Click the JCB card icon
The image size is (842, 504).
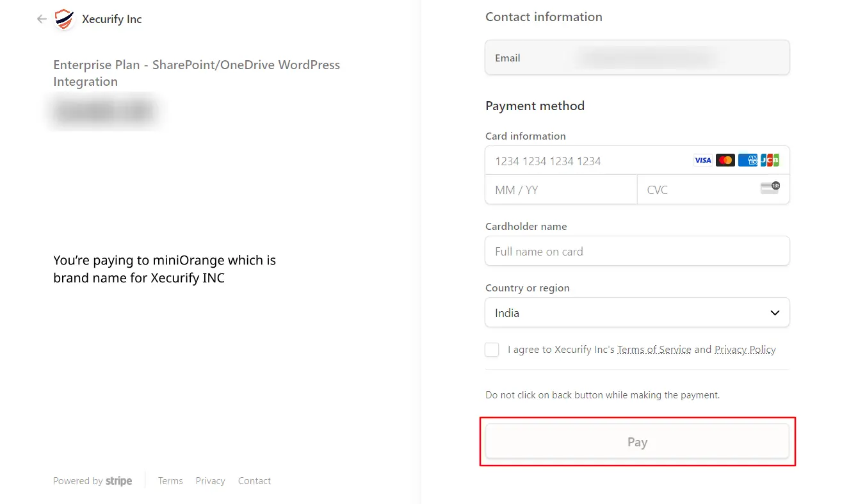(x=770, y=160)
